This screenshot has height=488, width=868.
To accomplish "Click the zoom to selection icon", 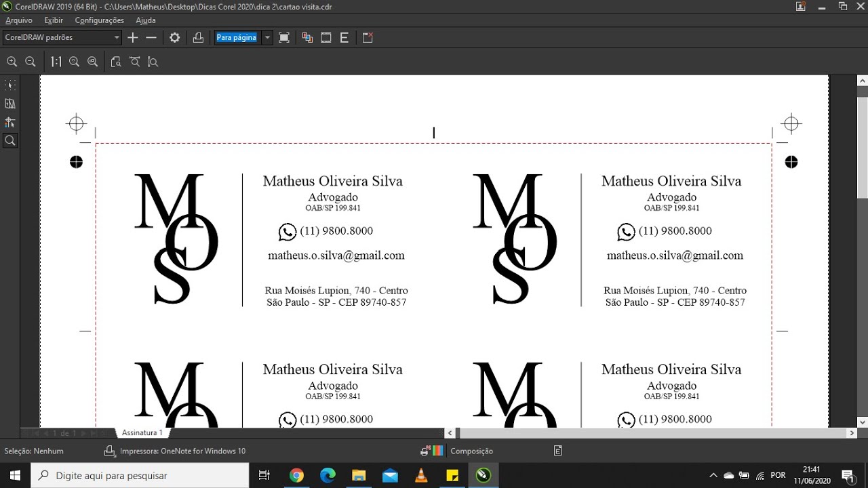I will tap(74, 62).
